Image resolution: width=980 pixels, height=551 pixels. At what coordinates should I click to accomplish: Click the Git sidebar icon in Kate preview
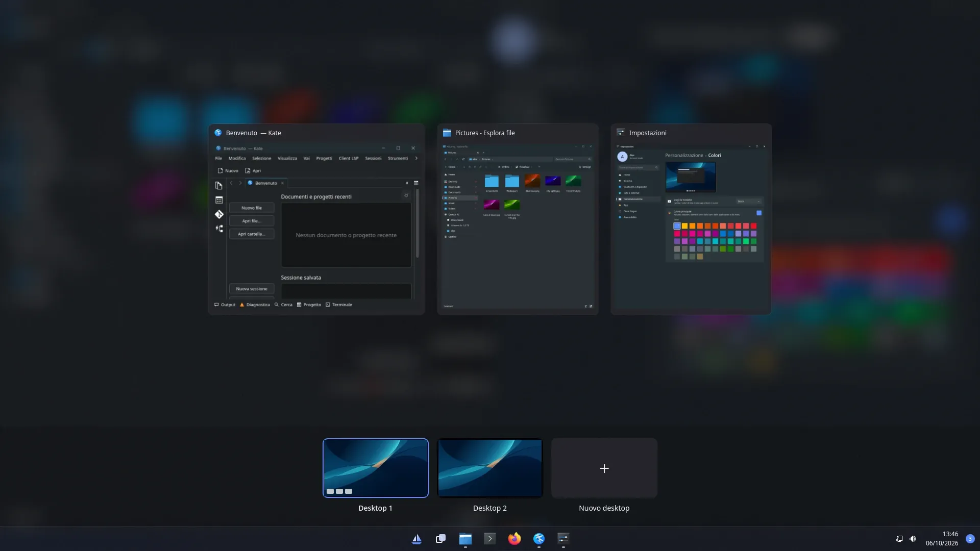pyautogui.click(x=219, y=214)
